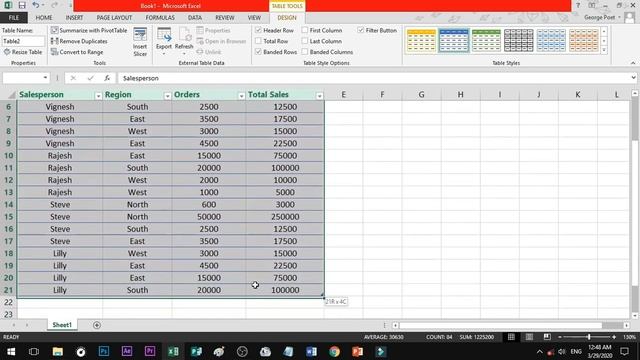Viewport: 640px width, 360px height.
Task: Click the Table Name input field
Action: tap(23, 41)
